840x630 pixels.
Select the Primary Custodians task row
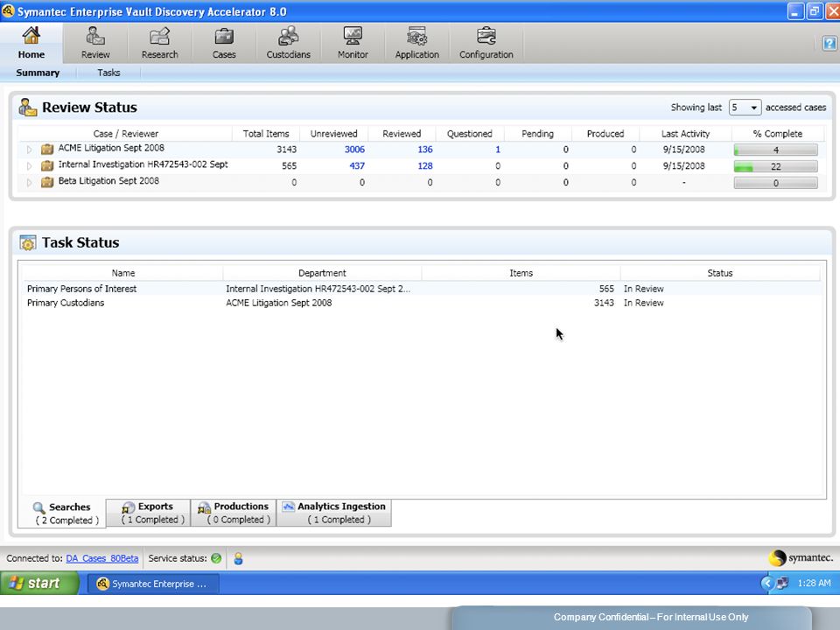[x=422, y=303]
